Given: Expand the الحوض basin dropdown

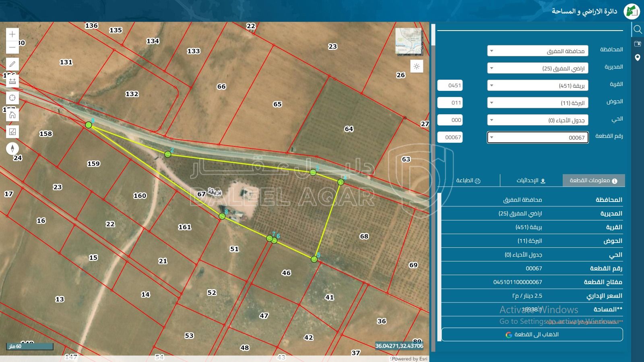Looking at the screenshot, I should tap(537, 103).
